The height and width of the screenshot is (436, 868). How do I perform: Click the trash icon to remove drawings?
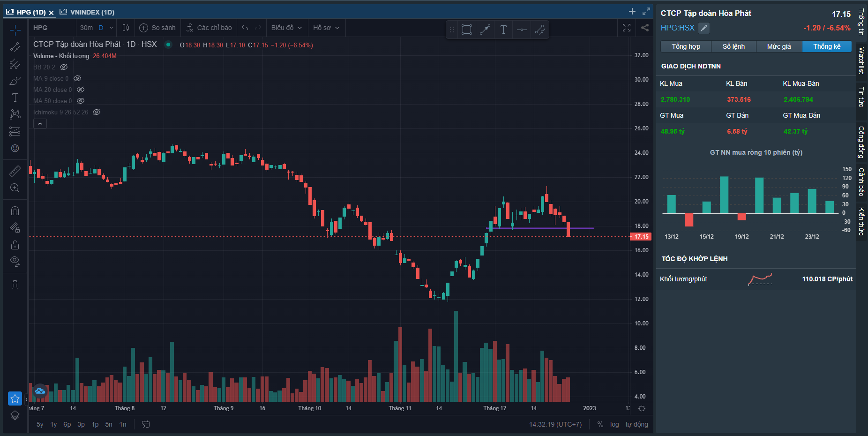[x=15, y=285]
